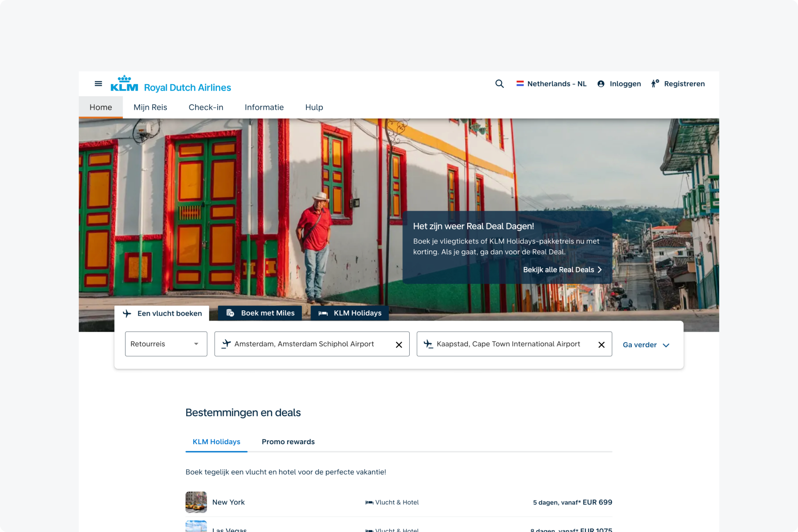Click the Boek met Miles coins icon
Image resolution: width=798 pixels, height=532 pixels.
click(230, 313)
